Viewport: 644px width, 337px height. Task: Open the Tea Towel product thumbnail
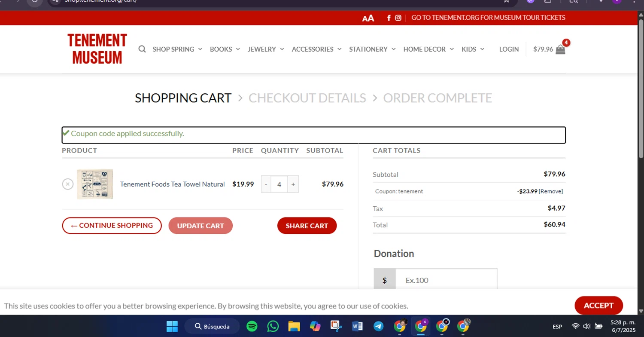95,184
